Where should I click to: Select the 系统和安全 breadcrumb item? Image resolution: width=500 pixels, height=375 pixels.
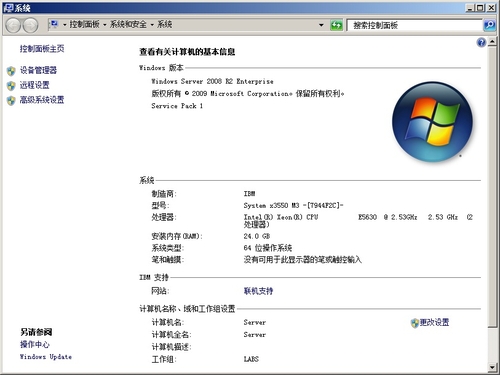coord(128,24)
